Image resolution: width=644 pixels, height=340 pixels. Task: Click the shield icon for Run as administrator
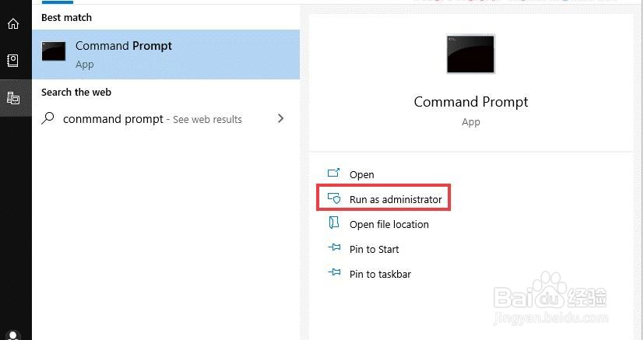[x=334, y=198]
